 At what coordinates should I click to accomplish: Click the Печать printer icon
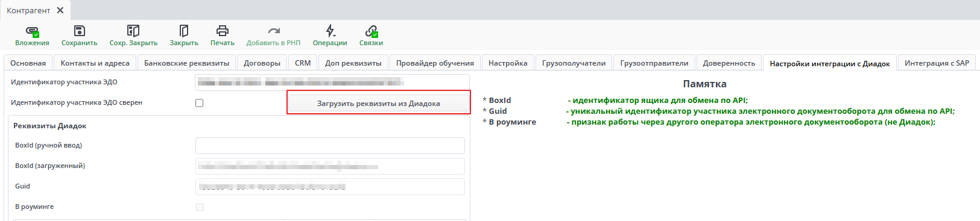(223, 31)
